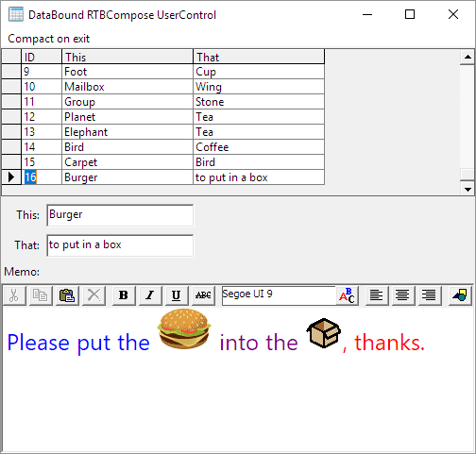Click the 'Carpet' cell
The image size is (476, 454).
[127, 162]
